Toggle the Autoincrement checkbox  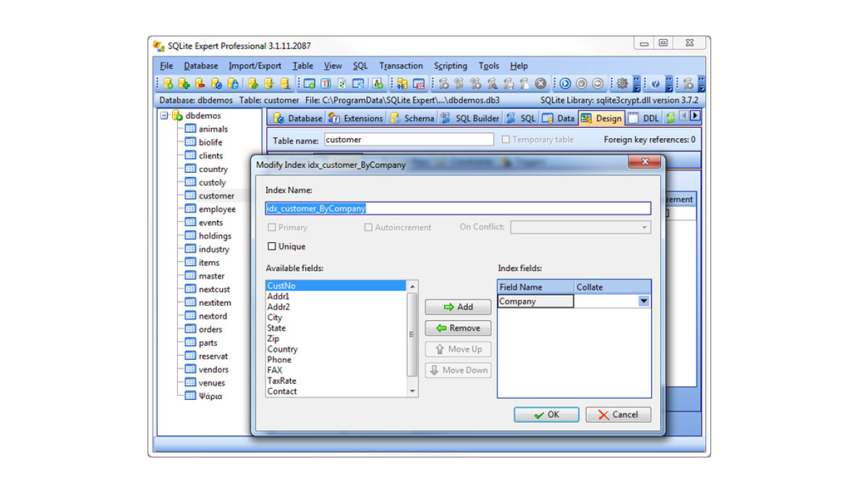[369, 227]
